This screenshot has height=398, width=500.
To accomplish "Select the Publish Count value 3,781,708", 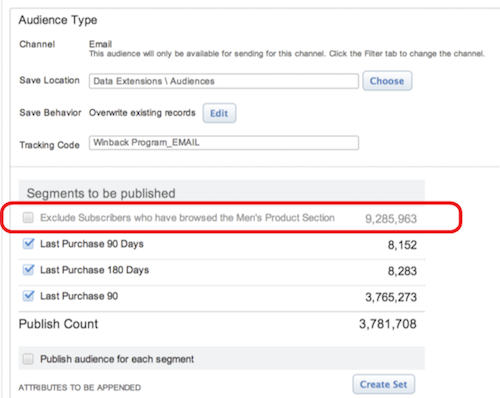I will click(388, 324).
